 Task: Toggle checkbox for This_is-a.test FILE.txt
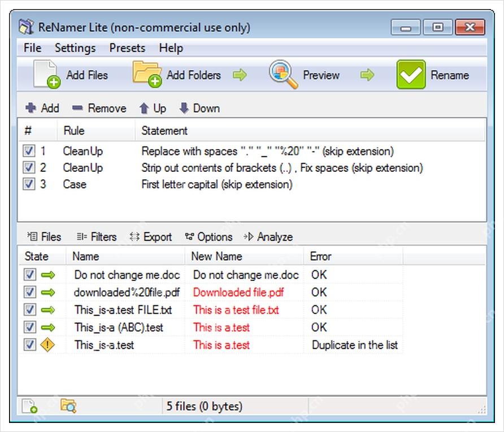pyautogui.click(x=30, y=310)
